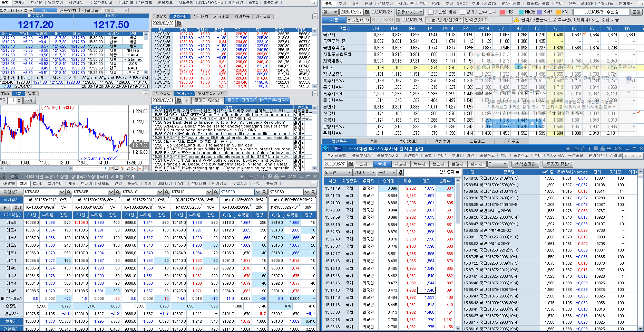
Task: Click 설정 button in quote window
Action: 17,207
